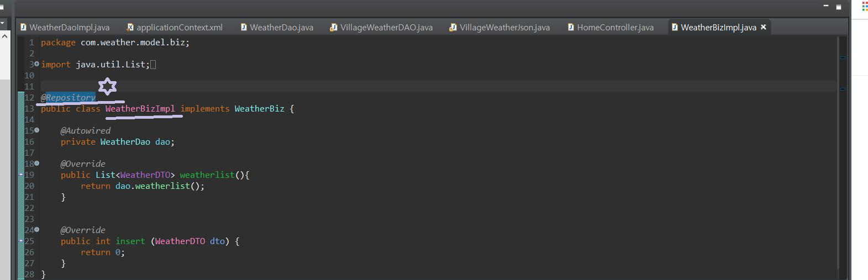Click the override marker beside line 25
Viewport: 868px width, 280px height.
pos(21,241)
